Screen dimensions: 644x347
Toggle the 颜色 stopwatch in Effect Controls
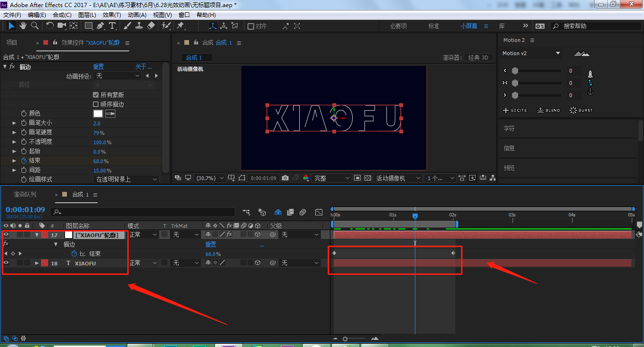point(24,114)
